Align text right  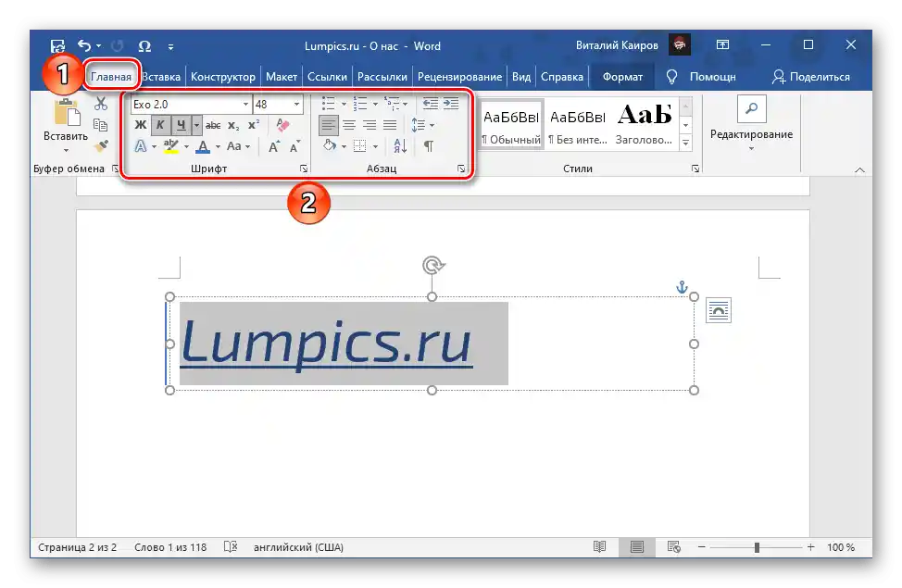[x=370, y=125]
